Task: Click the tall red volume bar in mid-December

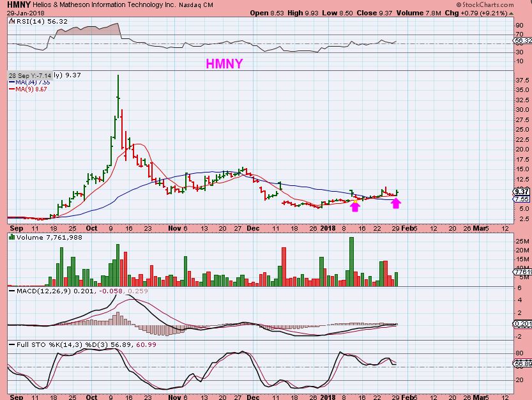Action: 284,267
